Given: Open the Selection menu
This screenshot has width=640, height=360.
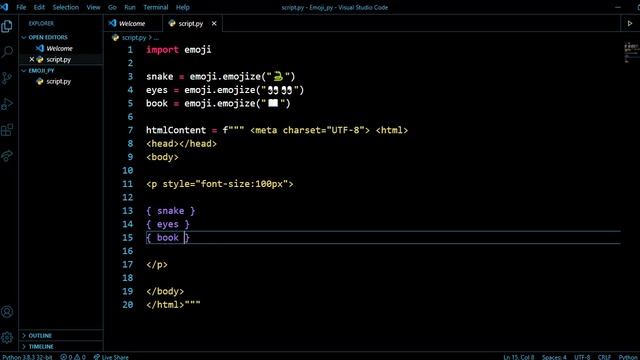Looking at the screenshot, I should [x=66, y=7].
